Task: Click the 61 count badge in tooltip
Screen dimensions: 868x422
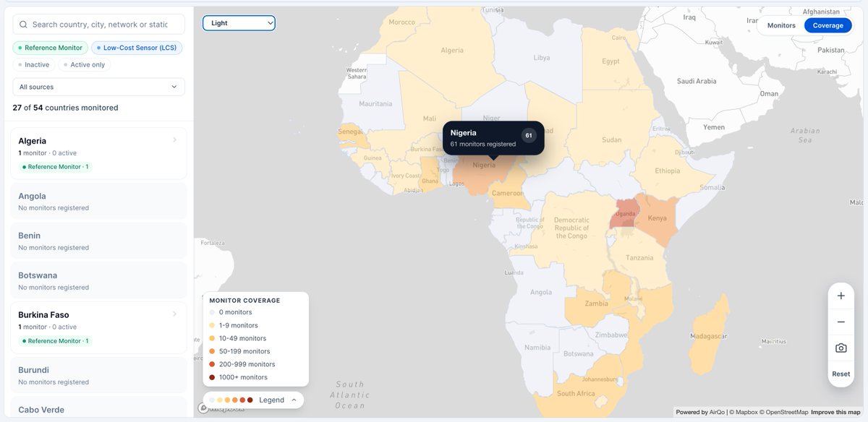Action: (529, 135)
